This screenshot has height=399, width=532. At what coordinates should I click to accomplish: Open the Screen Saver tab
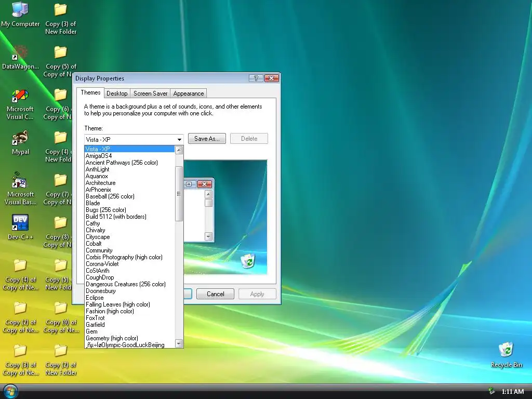[x=150, y=94]
